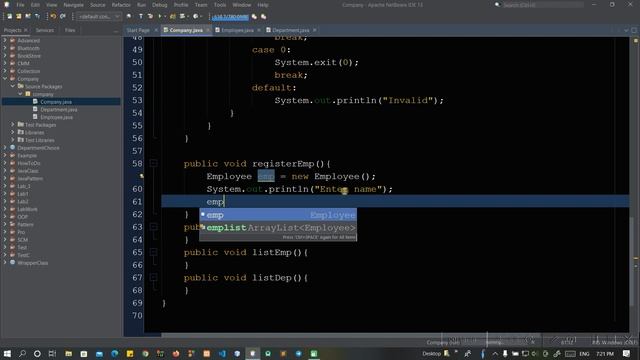
Task: Collapse the company package node
Action: (x=20, y=94)
